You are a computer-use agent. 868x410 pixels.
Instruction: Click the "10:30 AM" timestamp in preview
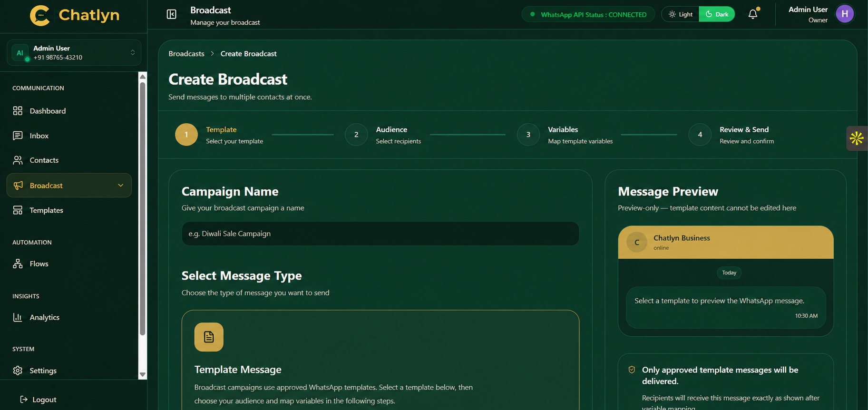[x=806, y=316]
